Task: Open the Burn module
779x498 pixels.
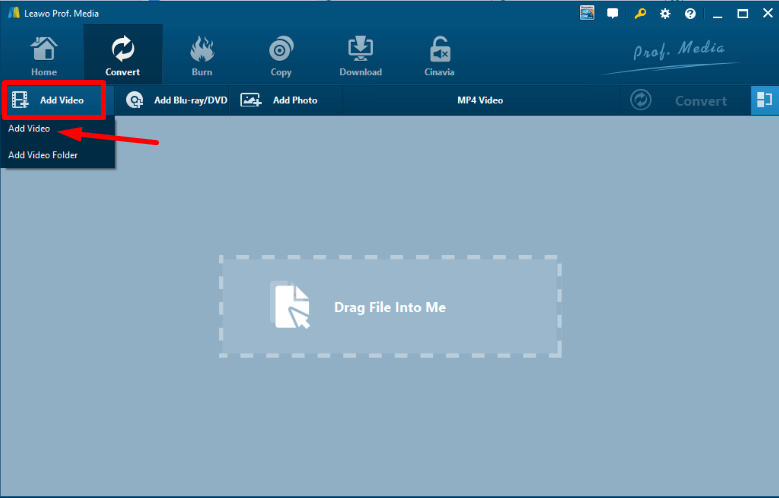Action: coord(202,56)
